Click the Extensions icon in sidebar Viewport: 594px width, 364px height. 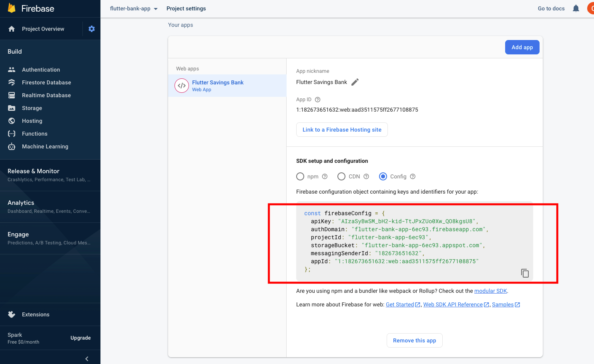click(12, 314)
